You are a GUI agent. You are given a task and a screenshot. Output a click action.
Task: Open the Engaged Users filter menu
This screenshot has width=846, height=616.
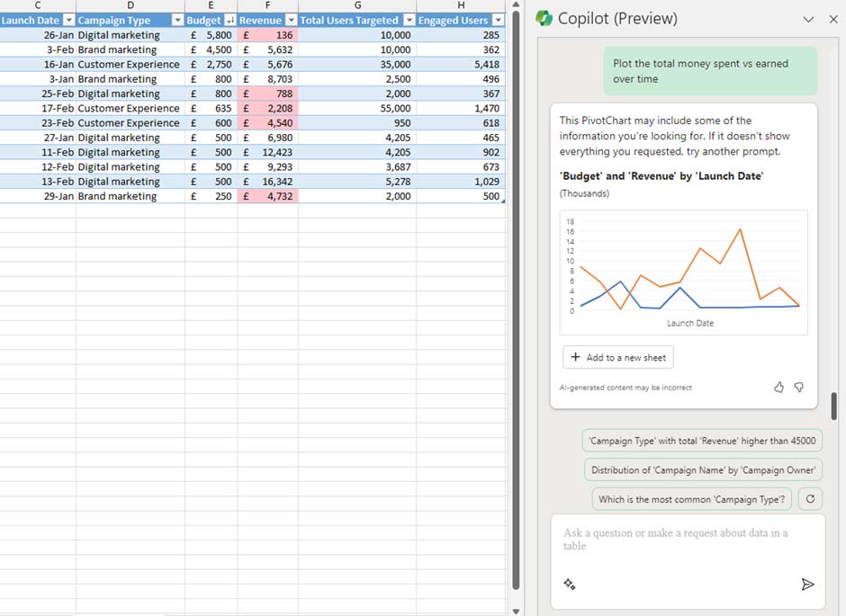(498, 20)
